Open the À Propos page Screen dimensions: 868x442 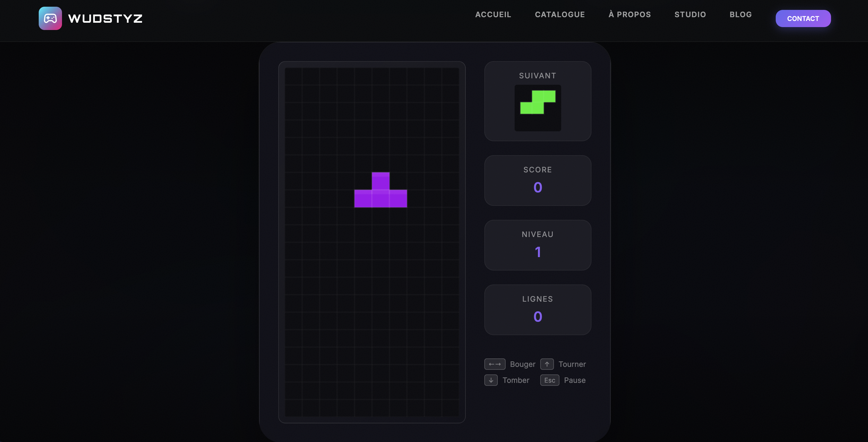[x=629, y=15]
